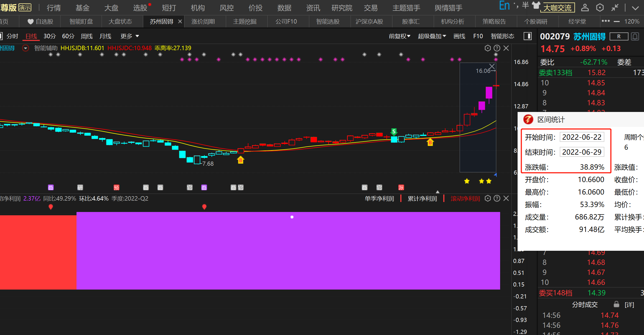Viewport: 644px width, 335px height.
Task: Click the zoom-out minus icon beside 120%
Action: point(617,21)
